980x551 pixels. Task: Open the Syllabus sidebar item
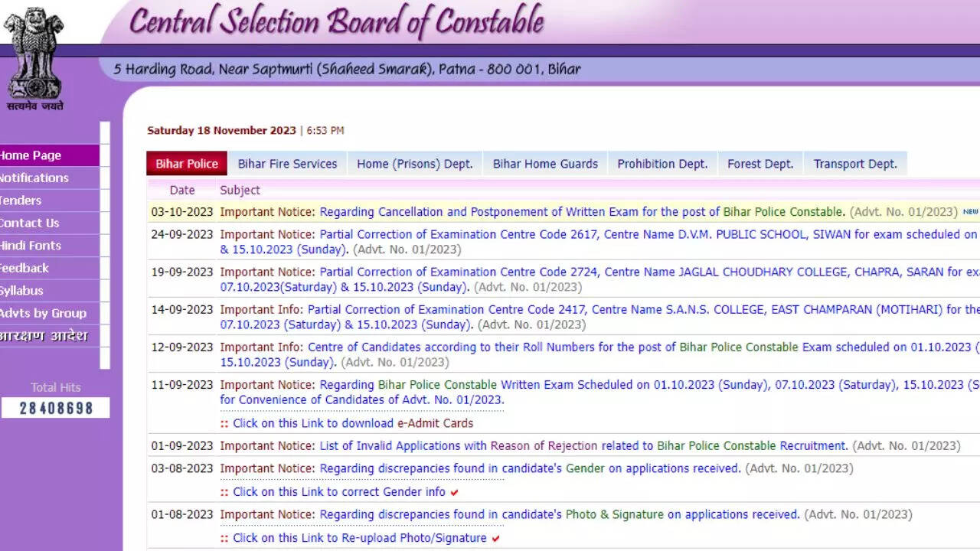(x=22, y=291)
